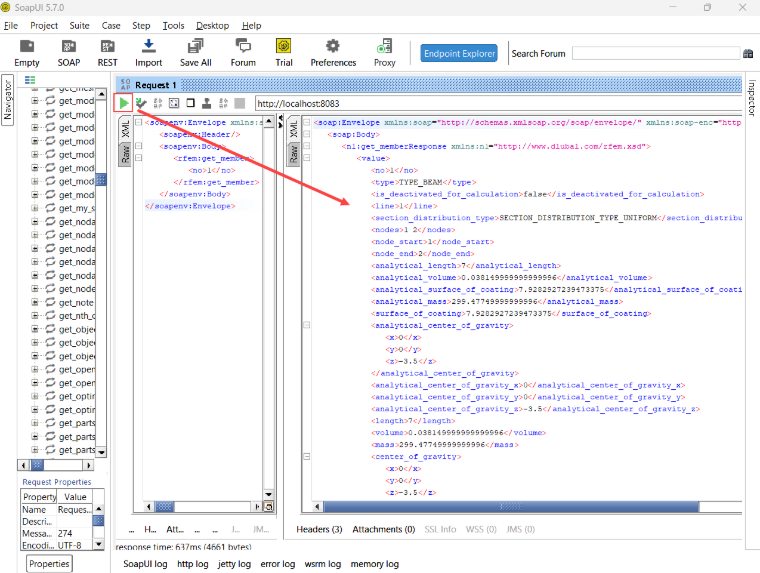Select the get_note operation in tree

click(x=76, y=302)
